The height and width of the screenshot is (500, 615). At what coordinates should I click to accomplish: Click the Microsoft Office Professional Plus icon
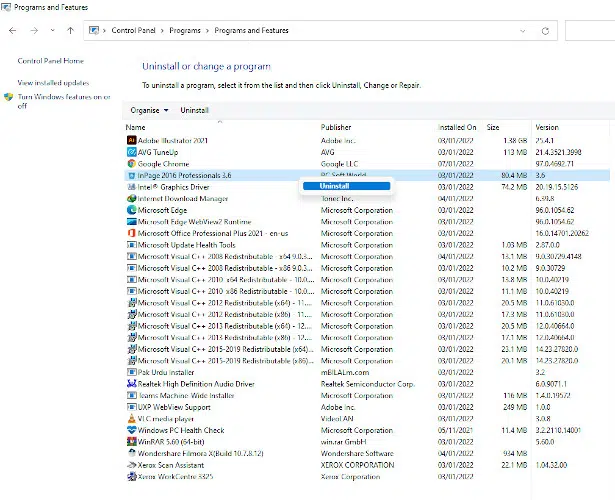pyautogui.click(x=132, y=233)
